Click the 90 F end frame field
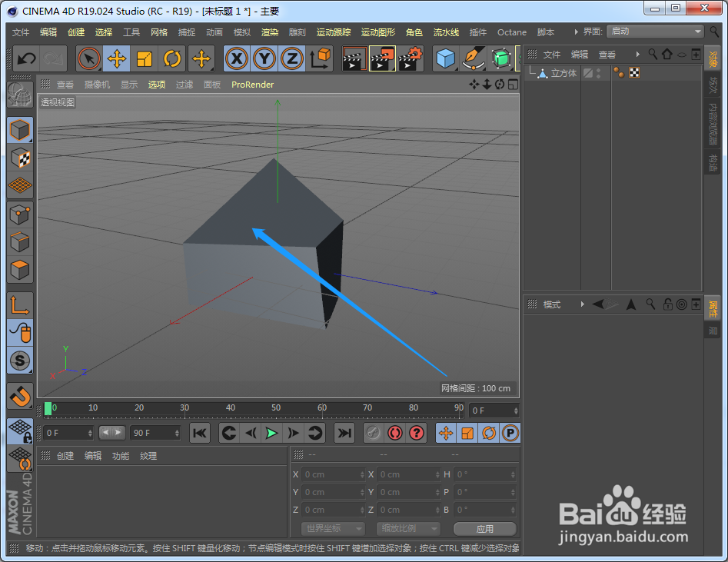This screenshot has width=728, height=562. 155,433
